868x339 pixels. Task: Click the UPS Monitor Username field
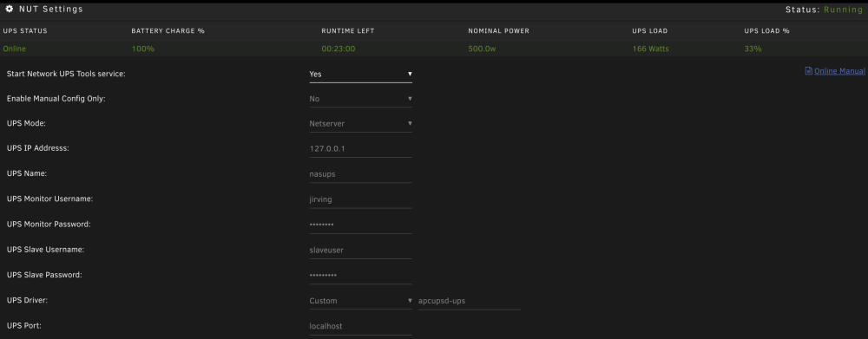click(360, 199)
